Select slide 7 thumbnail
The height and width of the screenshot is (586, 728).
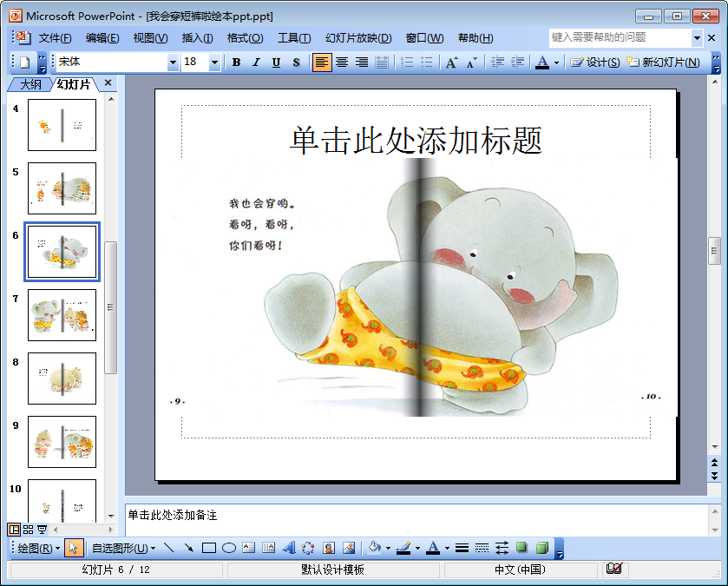[x=62, y=315]
